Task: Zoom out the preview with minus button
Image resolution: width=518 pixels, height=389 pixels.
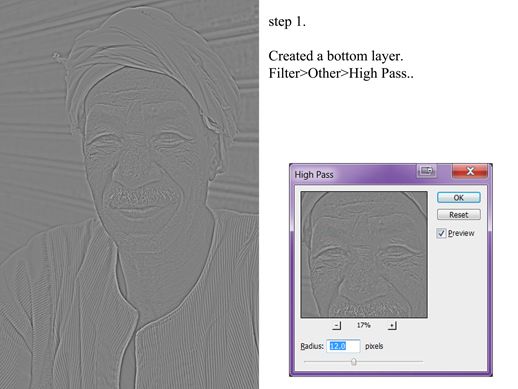Action: [337, 325]
